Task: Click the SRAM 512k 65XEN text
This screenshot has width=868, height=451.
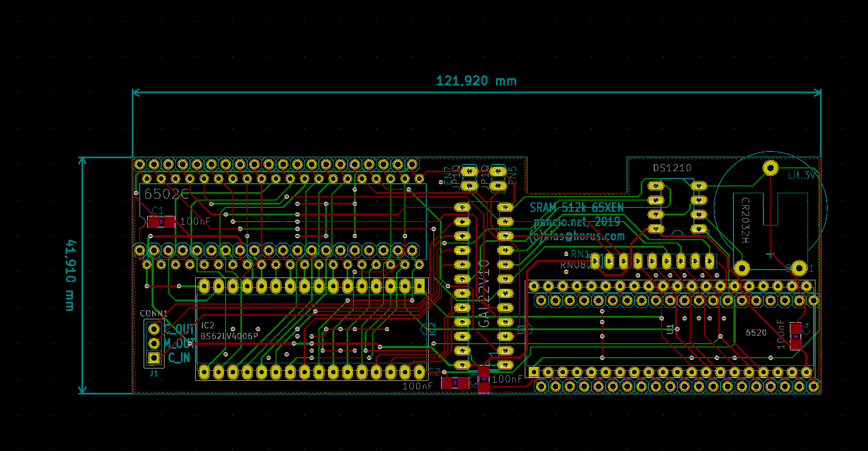Action: tap(576, 207)
